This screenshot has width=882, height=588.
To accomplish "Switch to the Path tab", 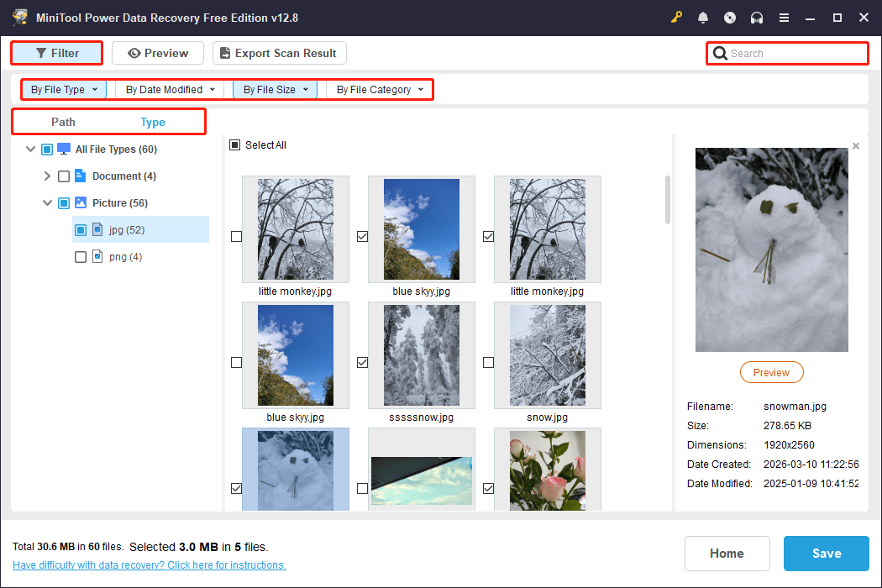I will point(63,122).
